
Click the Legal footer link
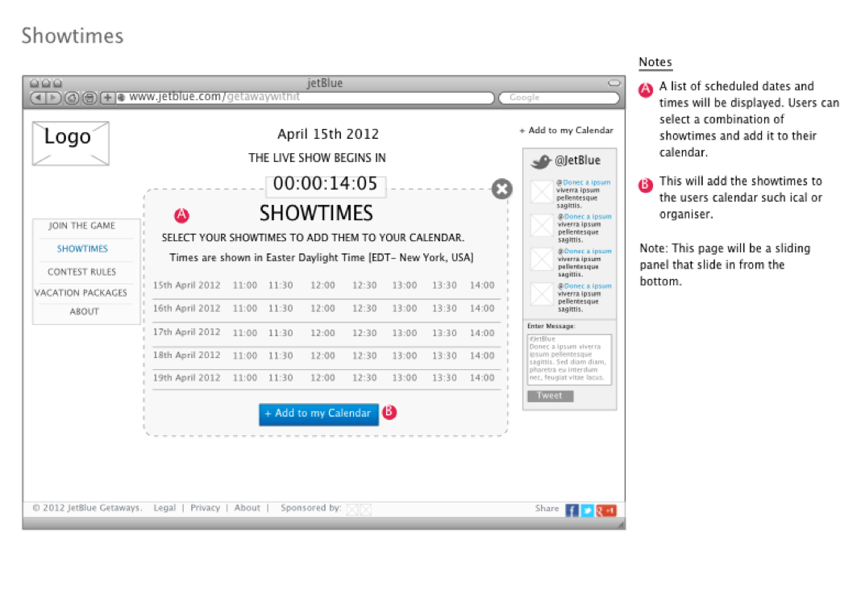click(164, 508)
